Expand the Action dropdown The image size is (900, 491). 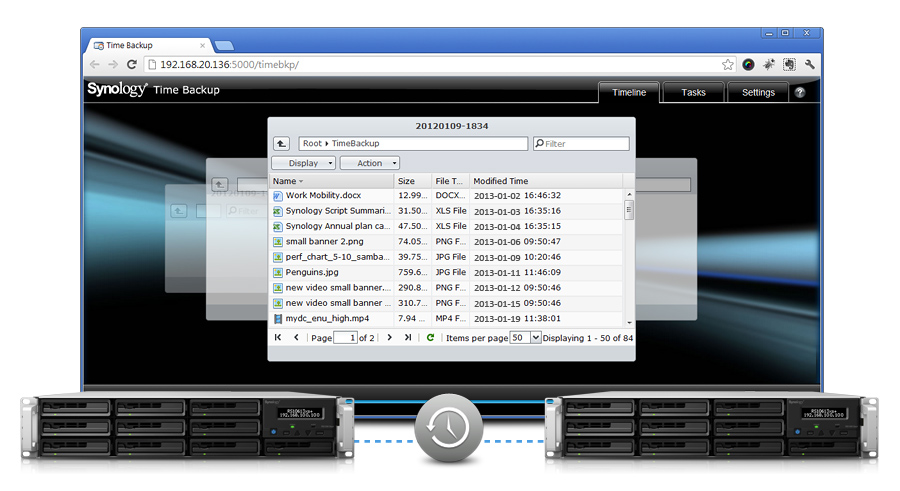370,163
